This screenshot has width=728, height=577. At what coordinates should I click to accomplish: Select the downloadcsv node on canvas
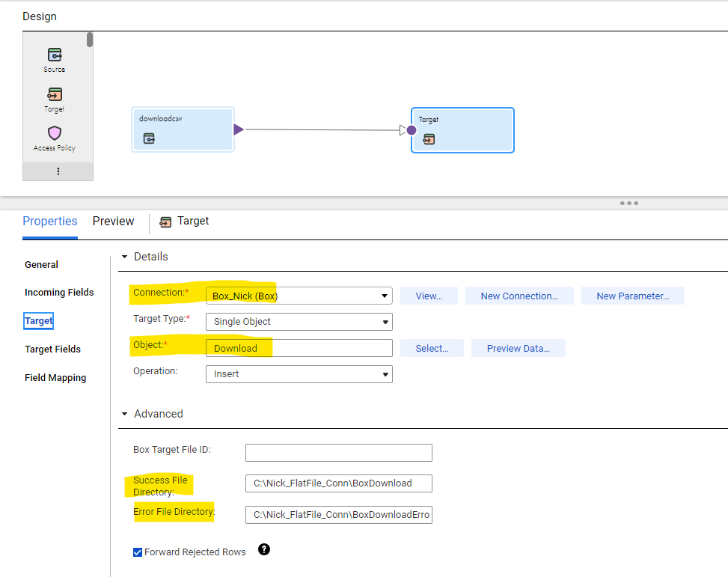pos(183,129)
